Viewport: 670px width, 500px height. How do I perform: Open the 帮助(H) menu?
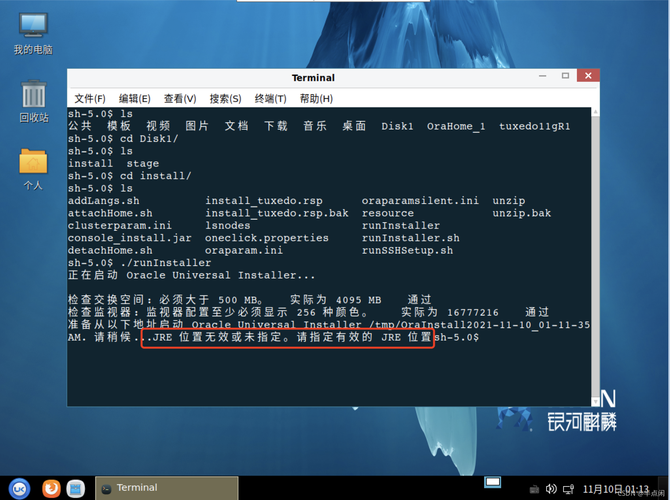[316, 98]
